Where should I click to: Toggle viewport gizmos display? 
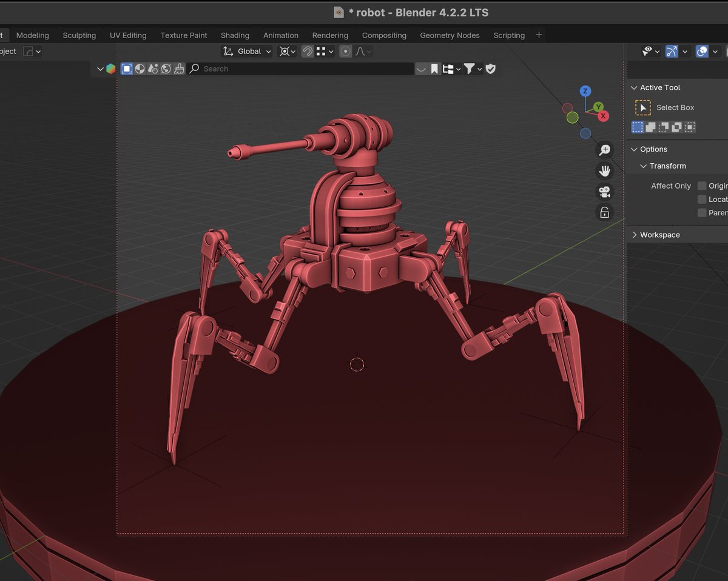(672, 52)
